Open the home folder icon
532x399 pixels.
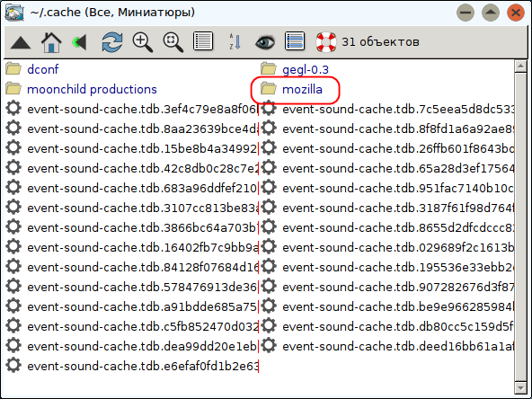pos(51,42)
